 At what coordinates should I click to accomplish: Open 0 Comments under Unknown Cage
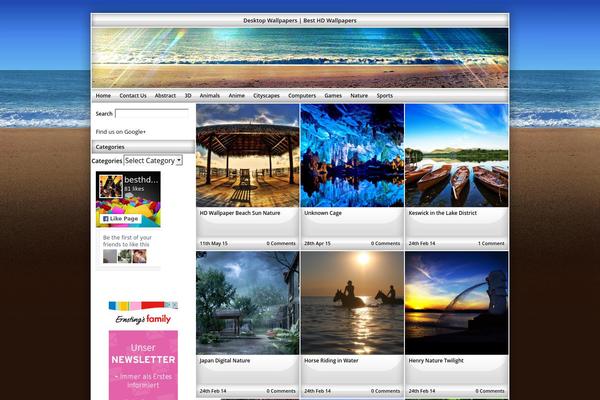pyautogui.click(x=385, y=243)
